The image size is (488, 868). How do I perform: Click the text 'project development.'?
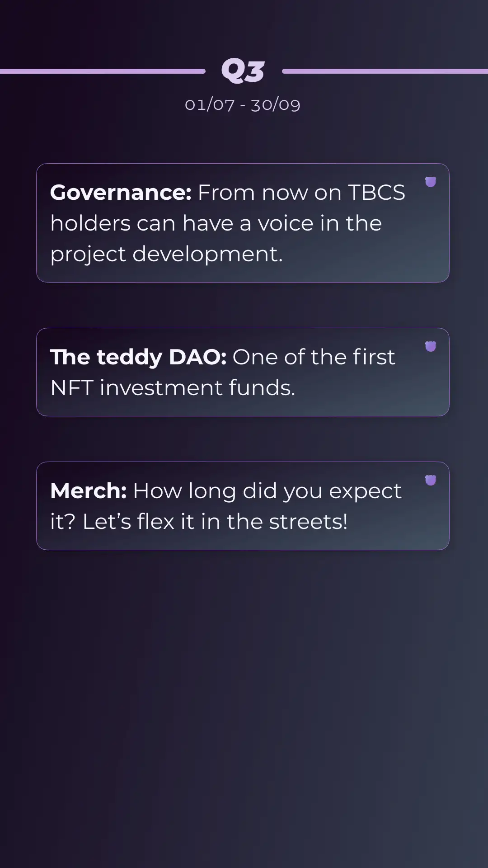[166, 254]
